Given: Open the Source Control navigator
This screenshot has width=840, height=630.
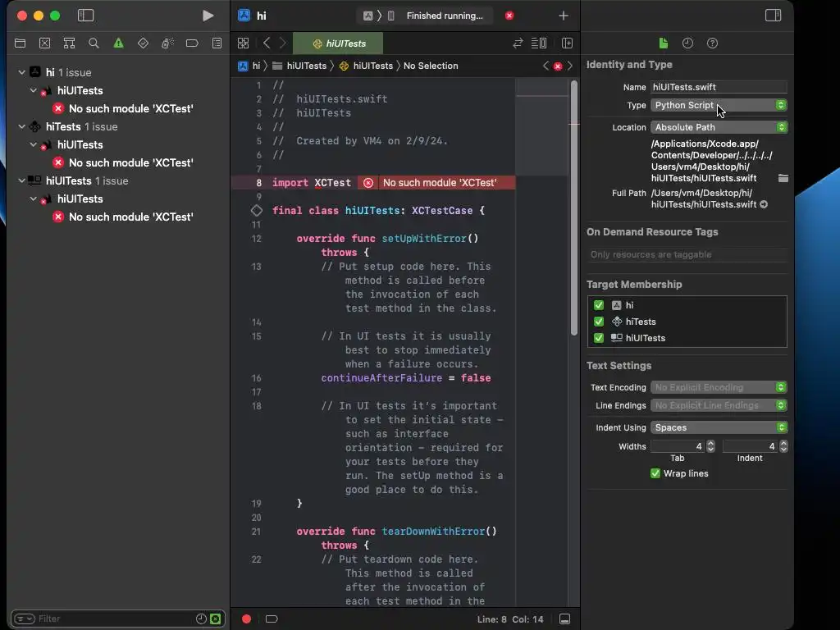Looking at the screenshot, I should (44, 43).
